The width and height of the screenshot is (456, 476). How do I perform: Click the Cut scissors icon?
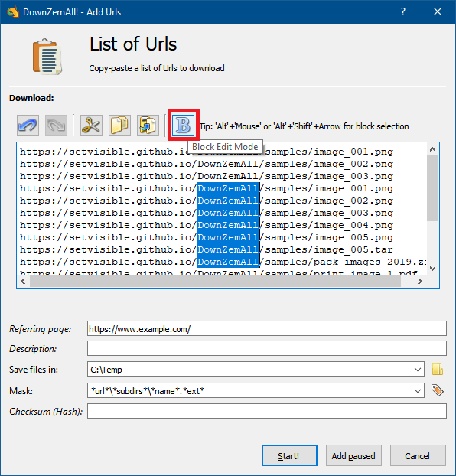point(91,126)
